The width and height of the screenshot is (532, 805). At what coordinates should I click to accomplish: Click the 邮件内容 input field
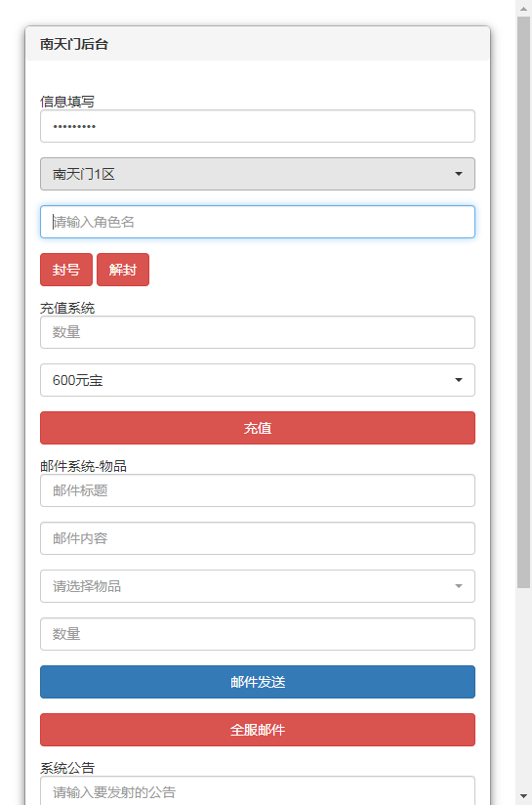258,538
